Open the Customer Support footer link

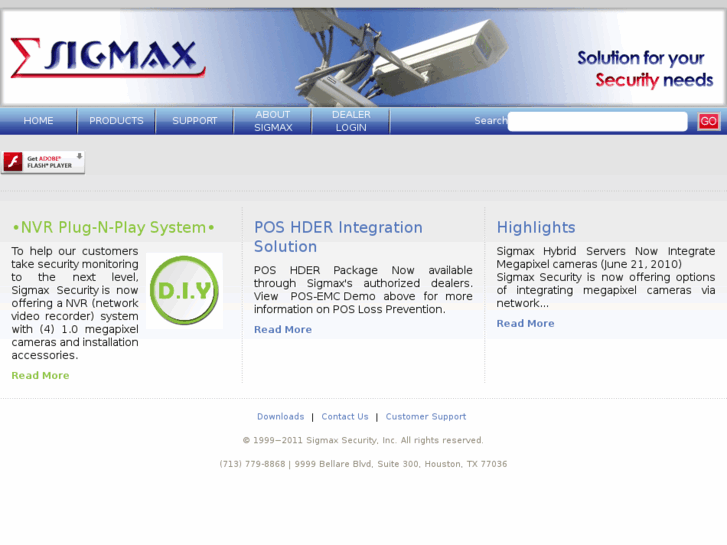coord(426,417)
